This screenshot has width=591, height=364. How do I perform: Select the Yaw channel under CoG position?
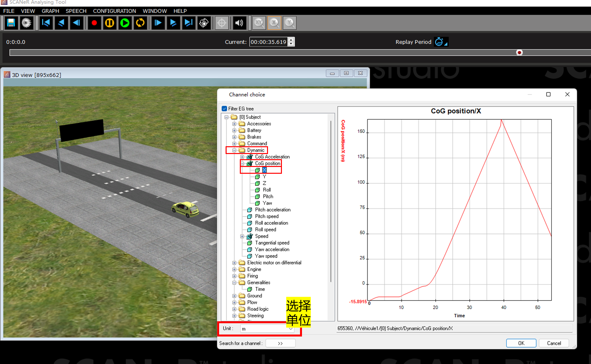[267, 203]
